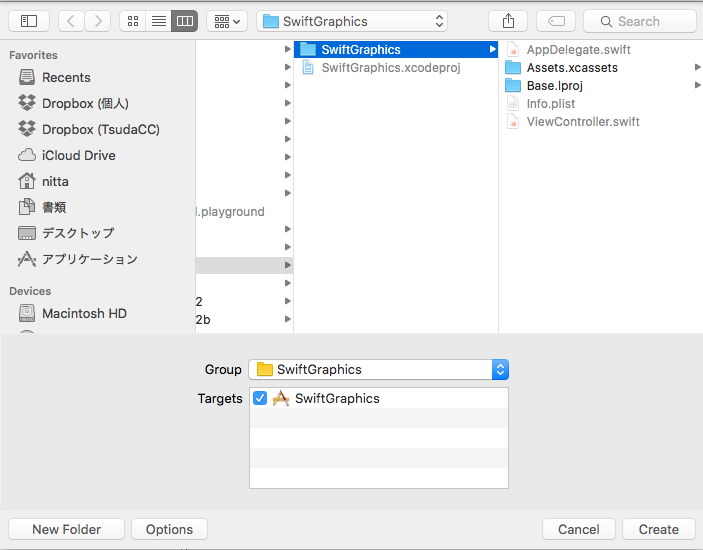703x550 pixels.
Task: Switch to list view
Action: click(x=158, y=21)
